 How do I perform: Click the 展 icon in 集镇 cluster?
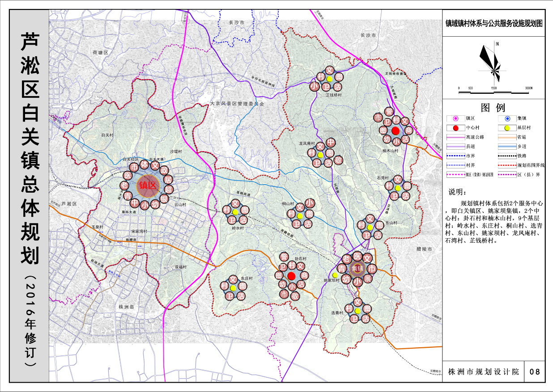368,279
